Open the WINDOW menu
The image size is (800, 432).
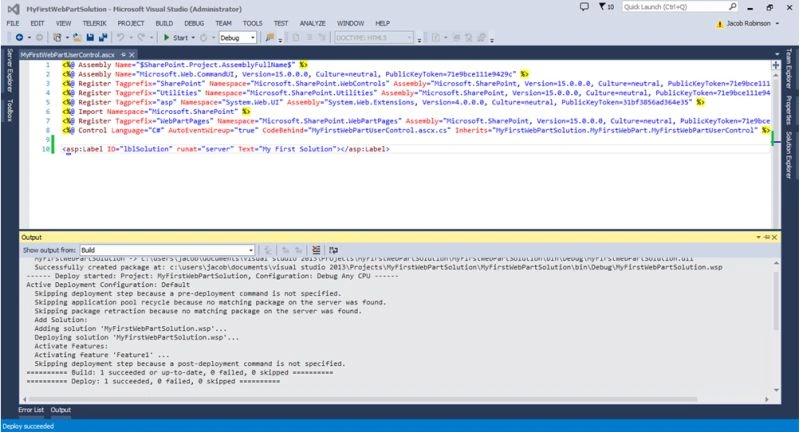(350, 23)
